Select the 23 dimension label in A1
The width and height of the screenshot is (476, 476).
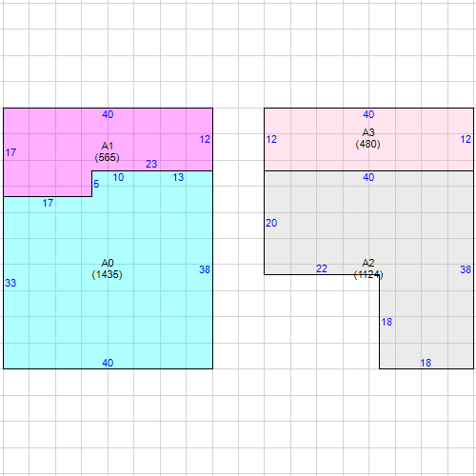(x=151, y=164)
